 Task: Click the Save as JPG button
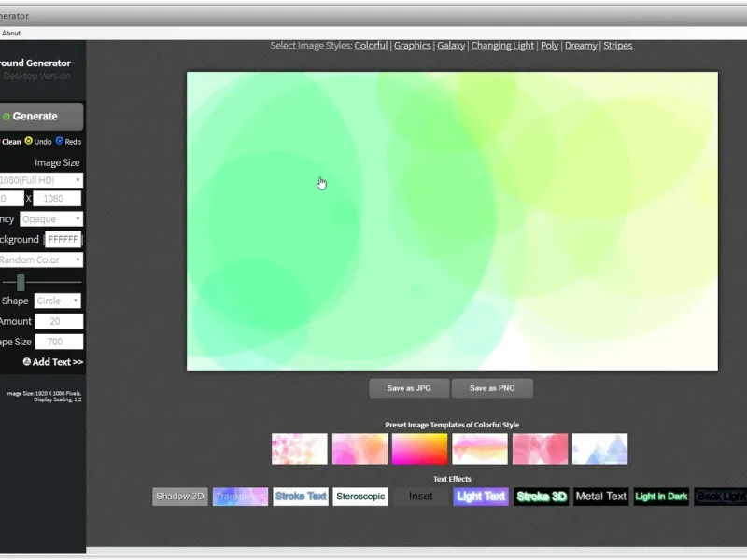point(409,388)
